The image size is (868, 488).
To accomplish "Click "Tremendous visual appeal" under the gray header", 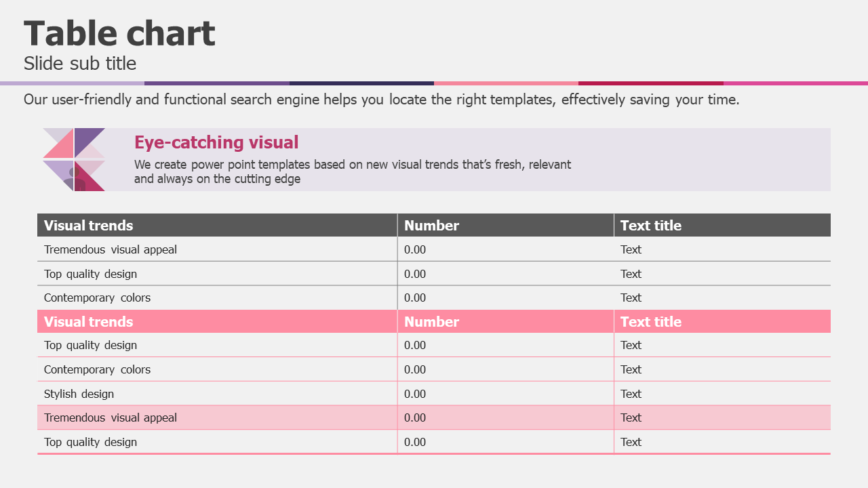I will [111, 249].
